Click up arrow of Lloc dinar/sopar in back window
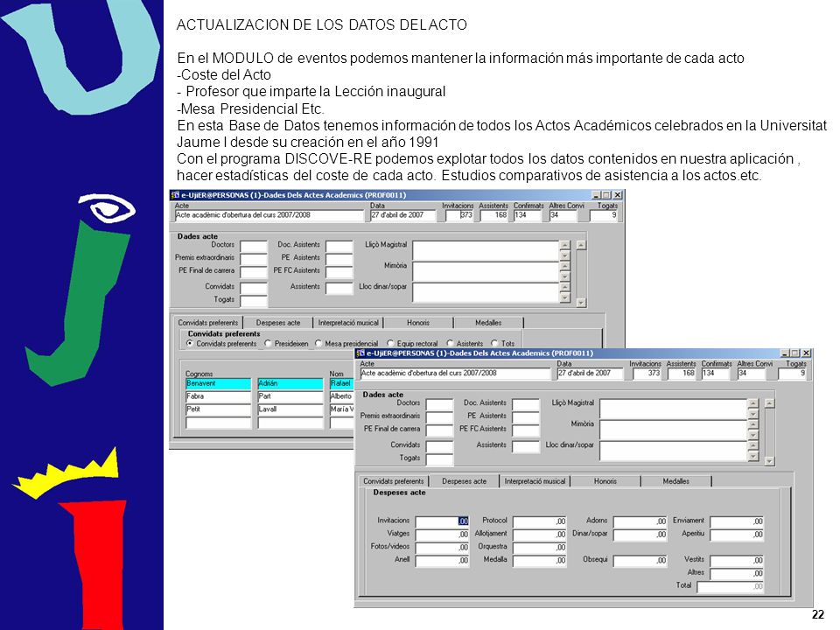Screen dimensions: 840x630 [564, 287]
